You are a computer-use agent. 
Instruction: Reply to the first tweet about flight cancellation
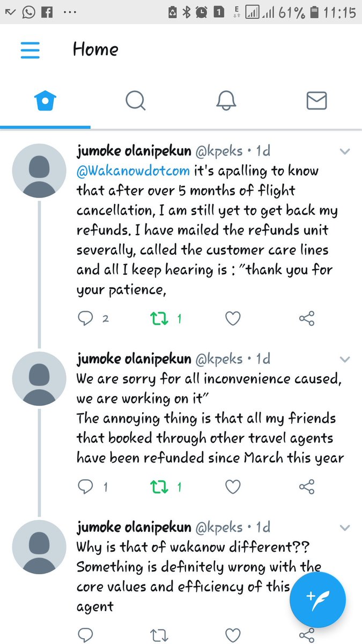(x=86, y=319)
